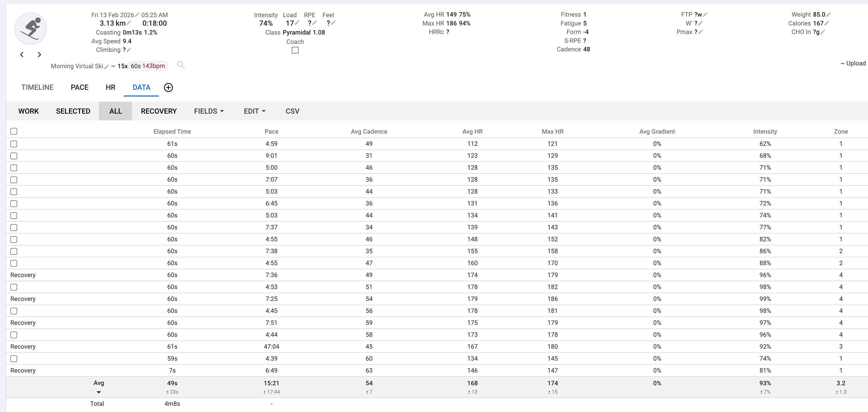The width and height of the screenshot is (868, 412).
Task: Open the EDIT dropdown menu
Action: [x=254, y=111]
